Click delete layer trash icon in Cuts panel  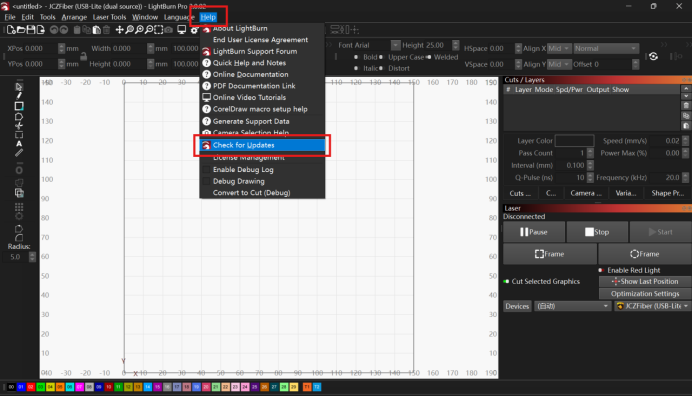coord(686,105)
